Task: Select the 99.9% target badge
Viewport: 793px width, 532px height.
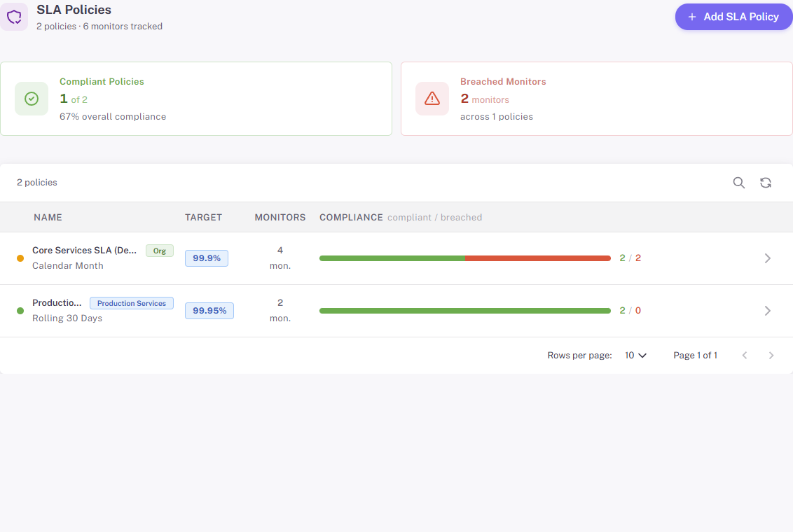Action: point(206,258)
